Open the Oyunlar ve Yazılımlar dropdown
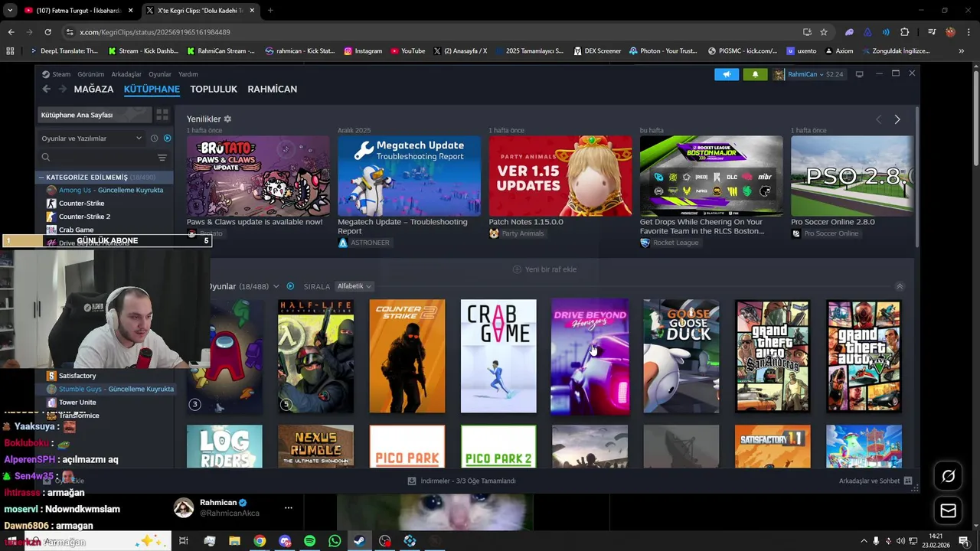 click(91, 139)
